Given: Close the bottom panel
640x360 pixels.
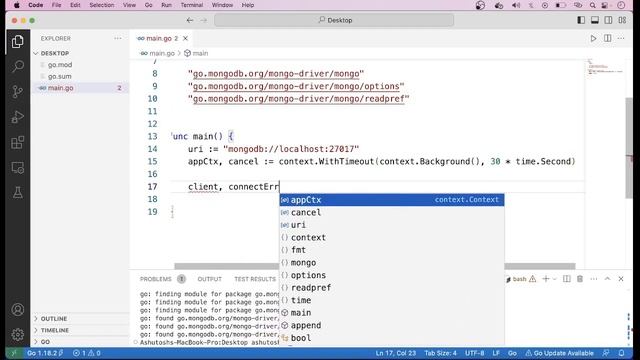Looking at the screenshot, I should point(621,279).
